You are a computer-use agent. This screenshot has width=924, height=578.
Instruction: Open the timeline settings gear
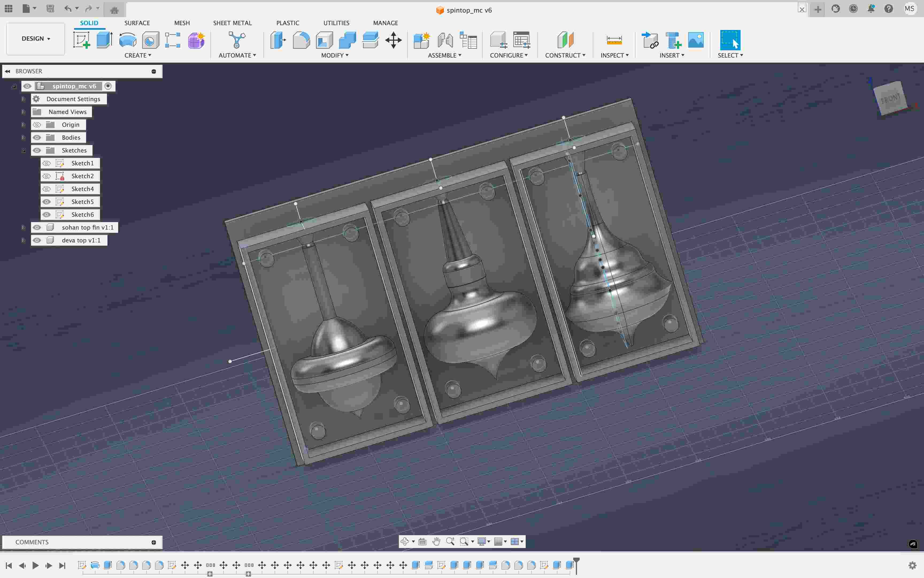[x=913, y=565]
